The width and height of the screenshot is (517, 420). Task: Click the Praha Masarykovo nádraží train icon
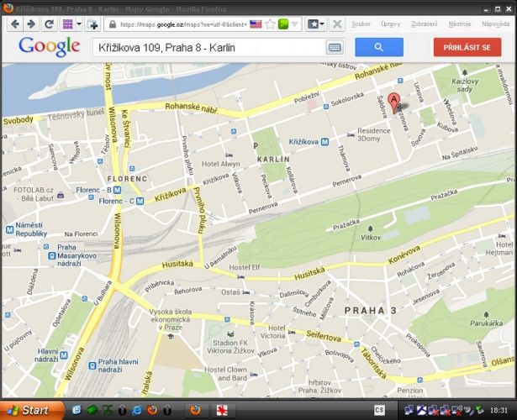[x=52, y=256]
